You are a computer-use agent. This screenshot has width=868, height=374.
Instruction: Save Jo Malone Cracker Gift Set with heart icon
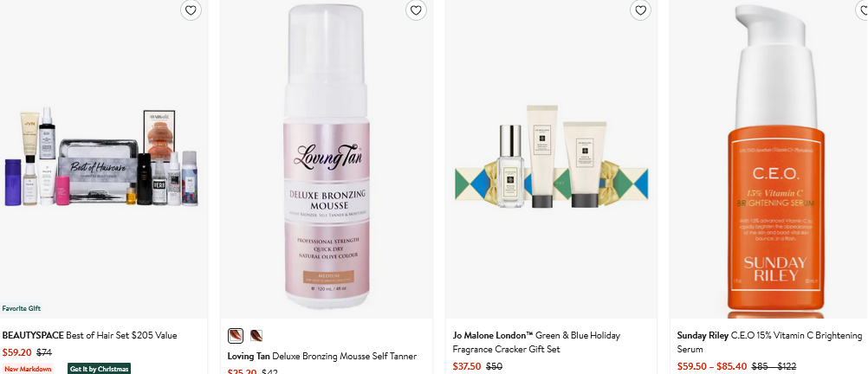(640, 10)
